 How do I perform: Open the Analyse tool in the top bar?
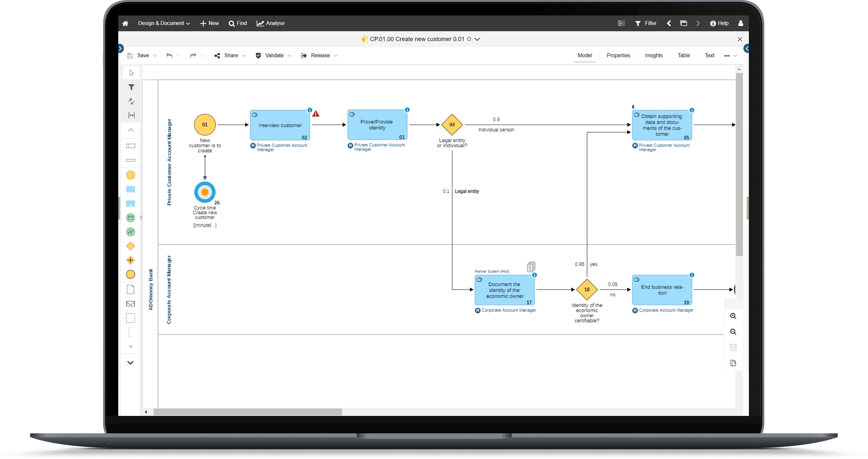coord(270,23)
